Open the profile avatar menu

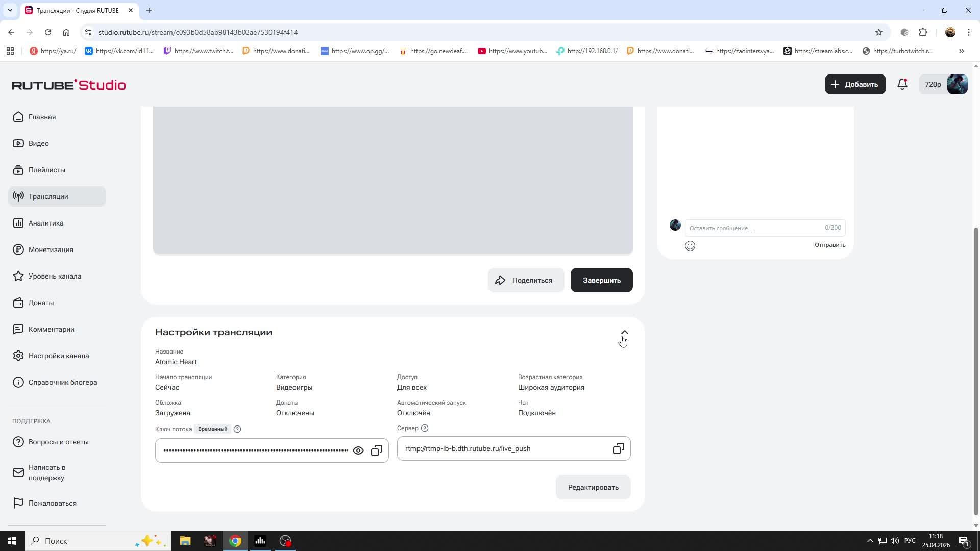coord(957,84)
